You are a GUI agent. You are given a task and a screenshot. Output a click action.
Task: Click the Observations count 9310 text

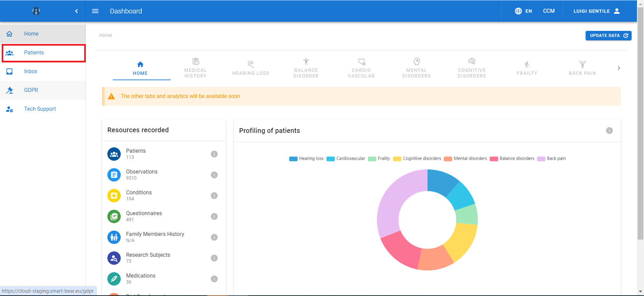click(131, 178)
